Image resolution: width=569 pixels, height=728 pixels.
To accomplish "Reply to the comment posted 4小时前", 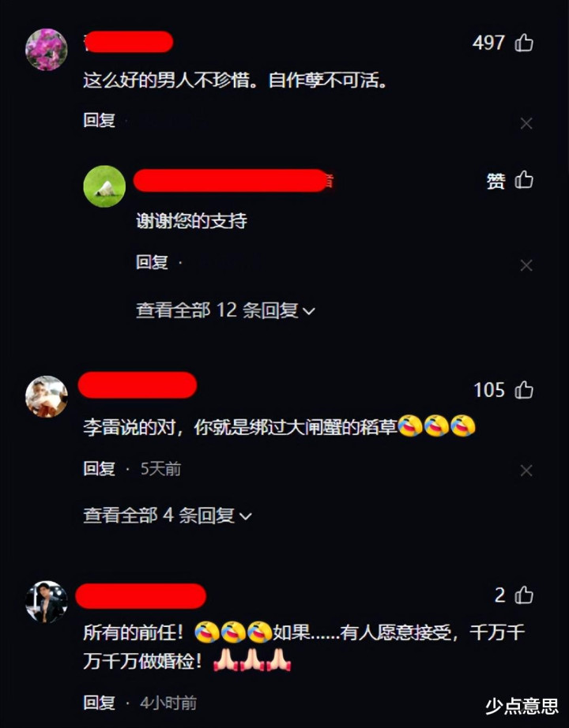I will [99, 703].
